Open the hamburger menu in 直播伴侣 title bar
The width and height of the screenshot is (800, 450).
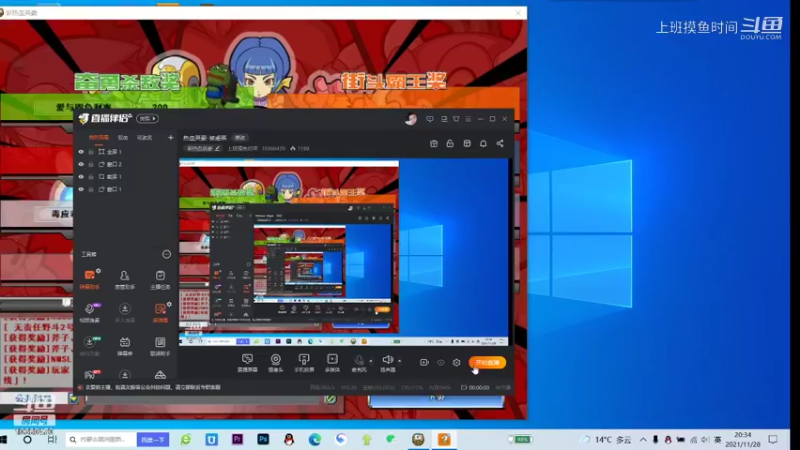coord(468,119)
